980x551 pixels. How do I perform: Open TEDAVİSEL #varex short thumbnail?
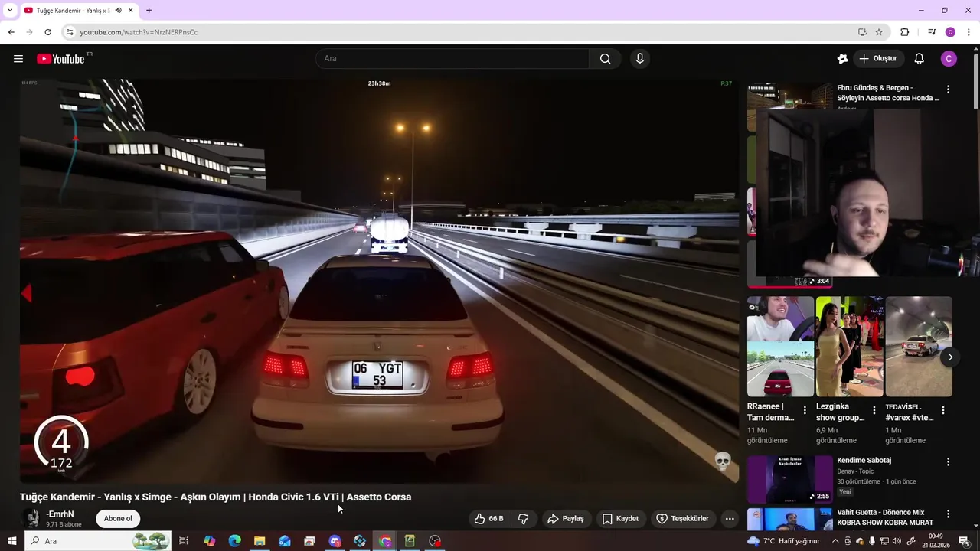coord(919,347)
